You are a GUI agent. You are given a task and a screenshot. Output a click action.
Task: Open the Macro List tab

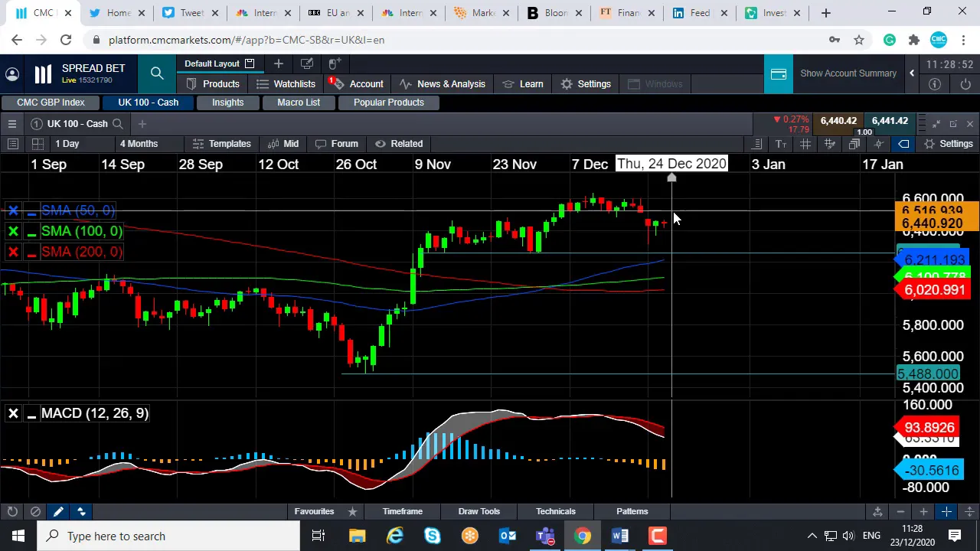[x=299, y=103]
